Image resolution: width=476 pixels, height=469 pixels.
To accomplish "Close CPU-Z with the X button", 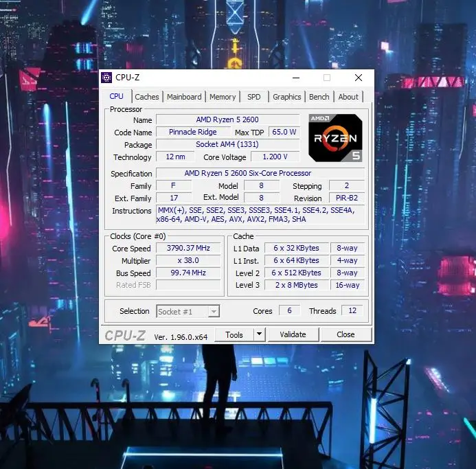I will click(359, 78).
